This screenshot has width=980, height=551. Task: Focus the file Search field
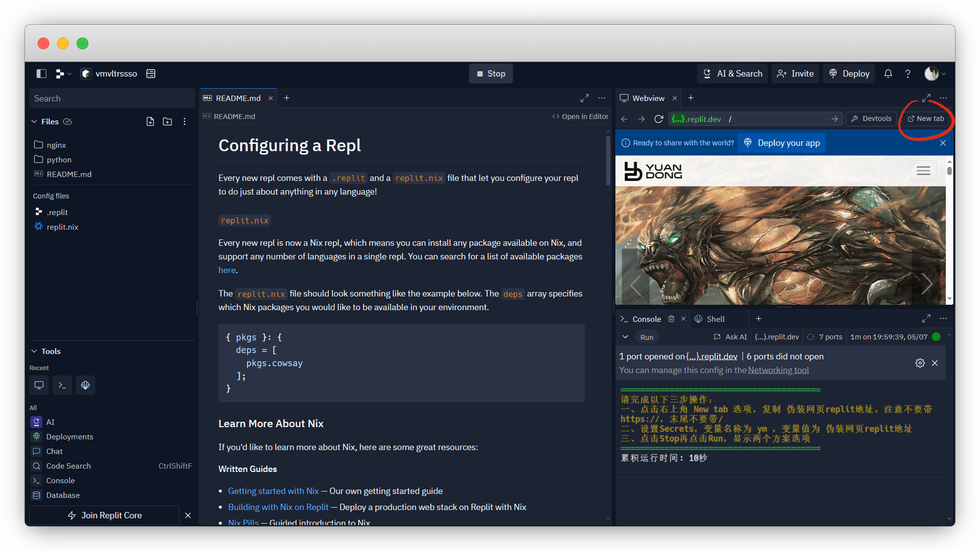pos(112,98)
